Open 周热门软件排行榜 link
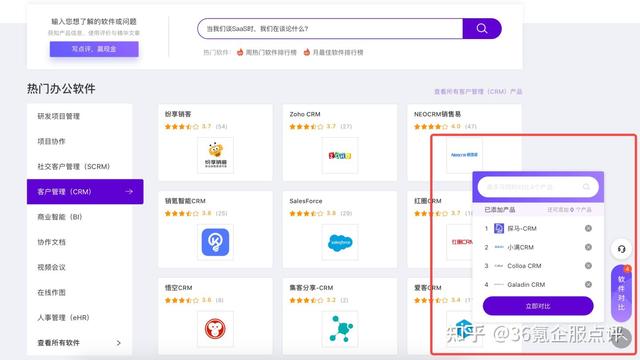Image resolution: width=640 pixels, height=360 pixels. (271, 52)
